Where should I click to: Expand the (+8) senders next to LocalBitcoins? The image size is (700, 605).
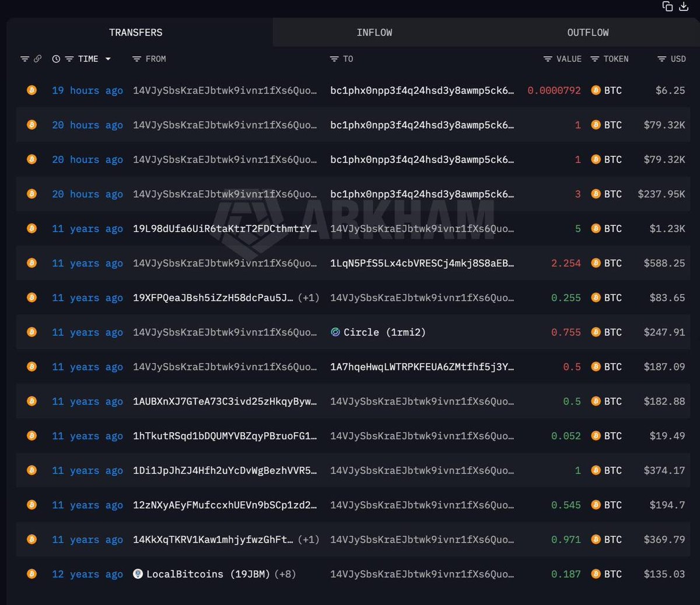click(285, 574)
